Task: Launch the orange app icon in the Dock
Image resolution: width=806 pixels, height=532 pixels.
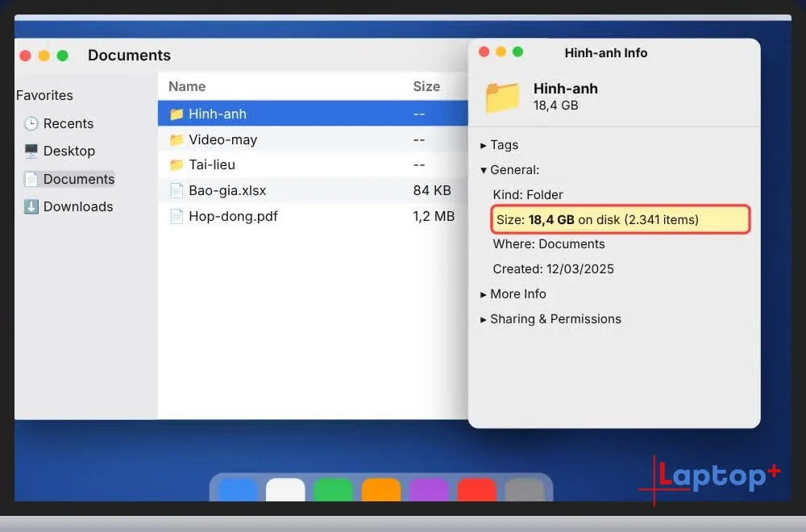Action: tap(381, 489)
